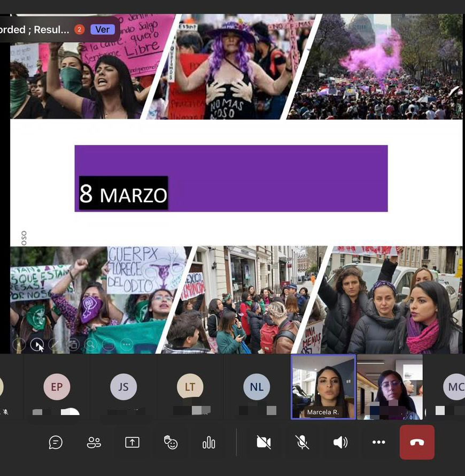This screenshot has width=465, height=476.
Task: Open raise hand and reactions menu
Action: click(170, 442)
